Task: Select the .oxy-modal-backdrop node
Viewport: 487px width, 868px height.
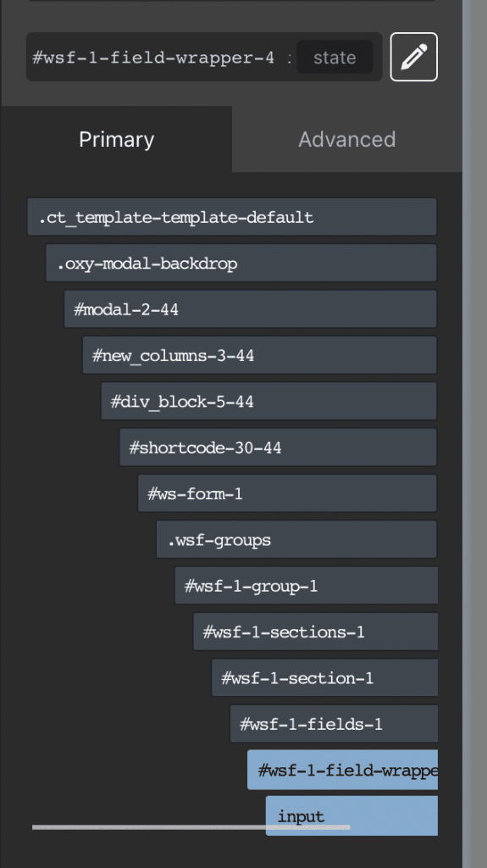Action: click(x=241, y=263)
